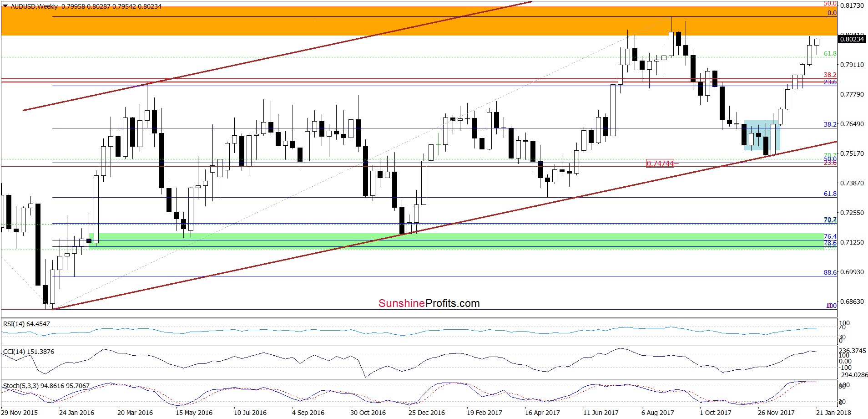Click the 30 Oct 2016 date label

tap(368, 413)
